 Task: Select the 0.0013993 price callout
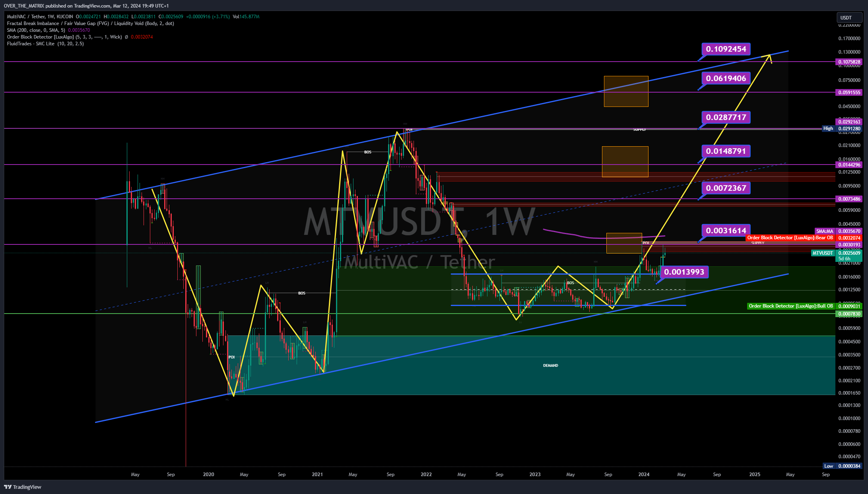[x=684, y=272]
